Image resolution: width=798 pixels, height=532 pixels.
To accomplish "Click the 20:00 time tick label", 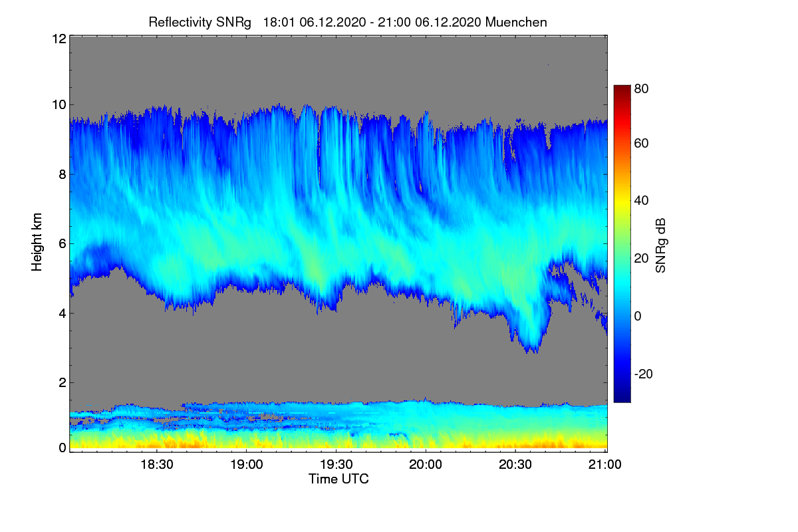I will pos(426,465).
